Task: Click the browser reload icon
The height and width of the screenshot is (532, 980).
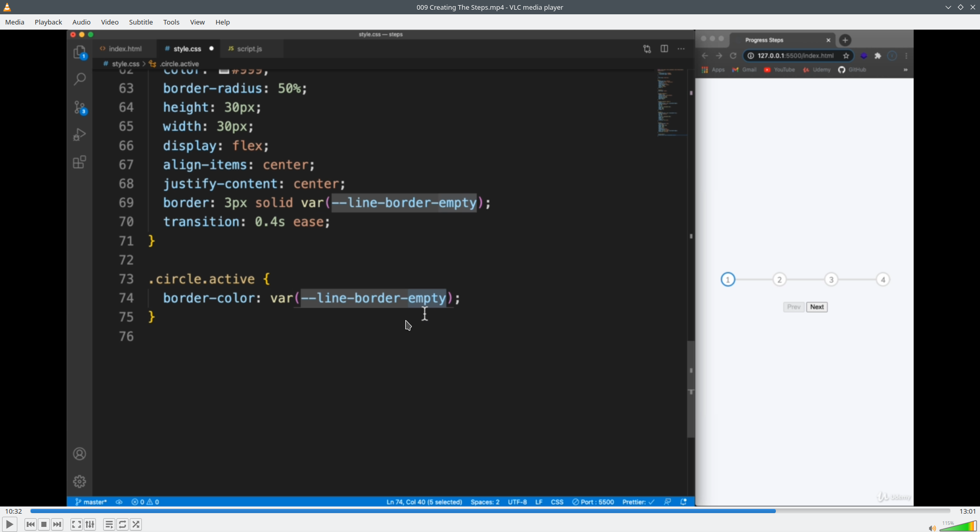Action: point(733,56)
